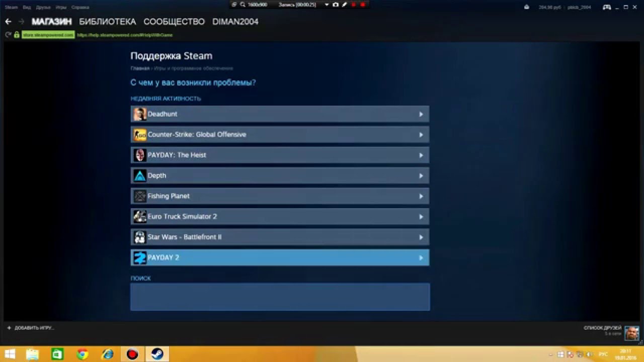
Task: Expand the Counter-Strike: Global Offensive row arrow
Action: (421, 135)
